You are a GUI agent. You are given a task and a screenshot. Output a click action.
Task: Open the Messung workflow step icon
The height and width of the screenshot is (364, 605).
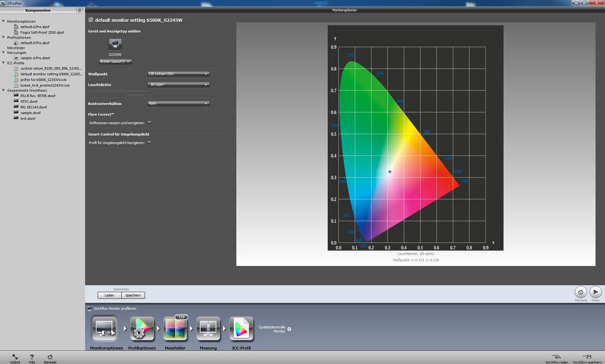(208, 329)
